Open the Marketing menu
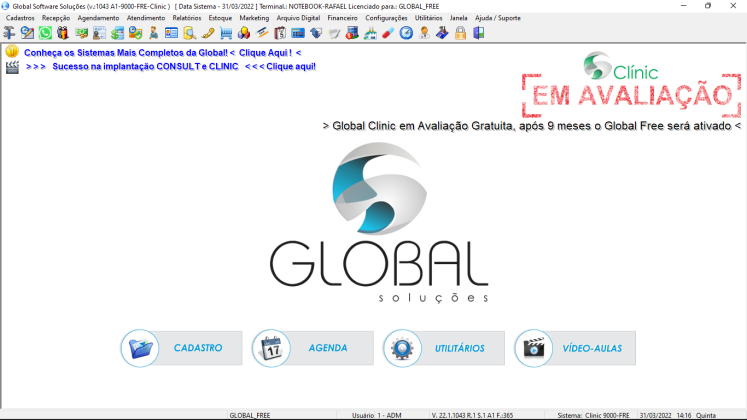This screenshot has width=747, height=420. click(254, 18)
